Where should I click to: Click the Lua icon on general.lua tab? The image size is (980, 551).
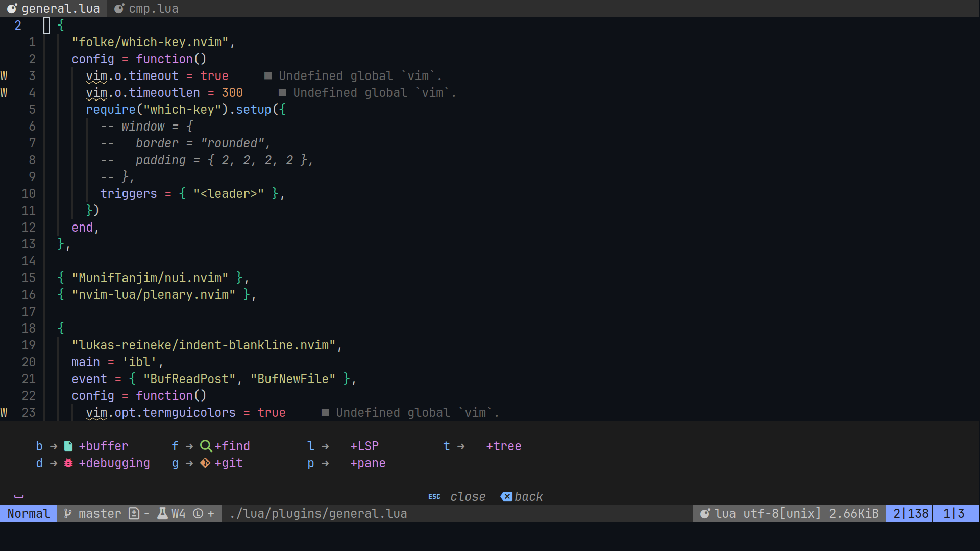pos(11,9)
